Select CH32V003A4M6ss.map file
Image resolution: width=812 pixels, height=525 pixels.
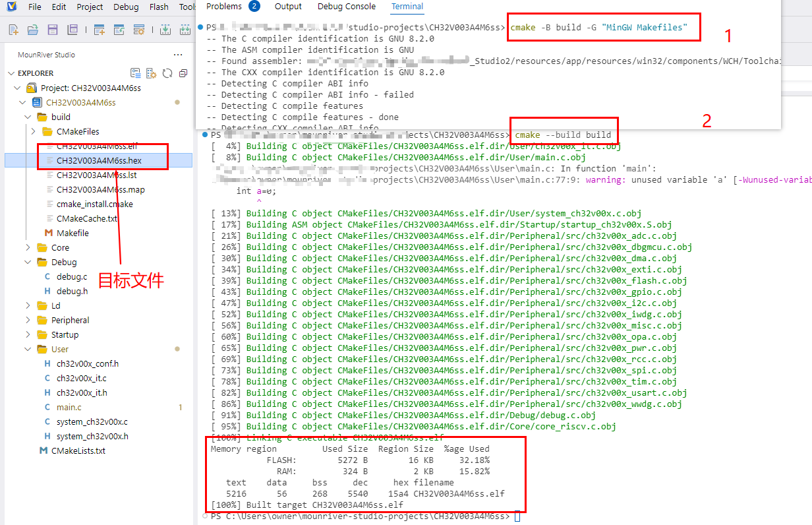100,189
